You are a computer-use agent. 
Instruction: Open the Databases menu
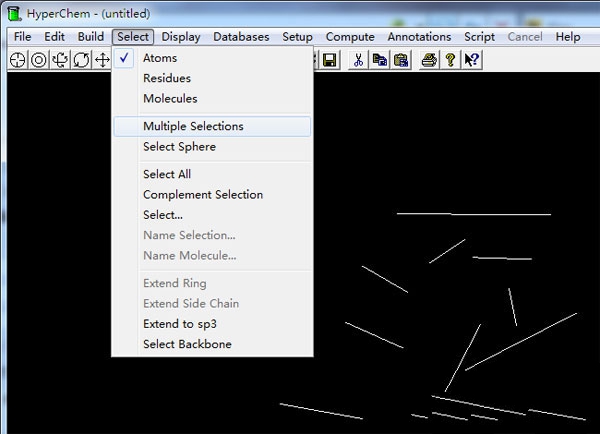point(241,37)
